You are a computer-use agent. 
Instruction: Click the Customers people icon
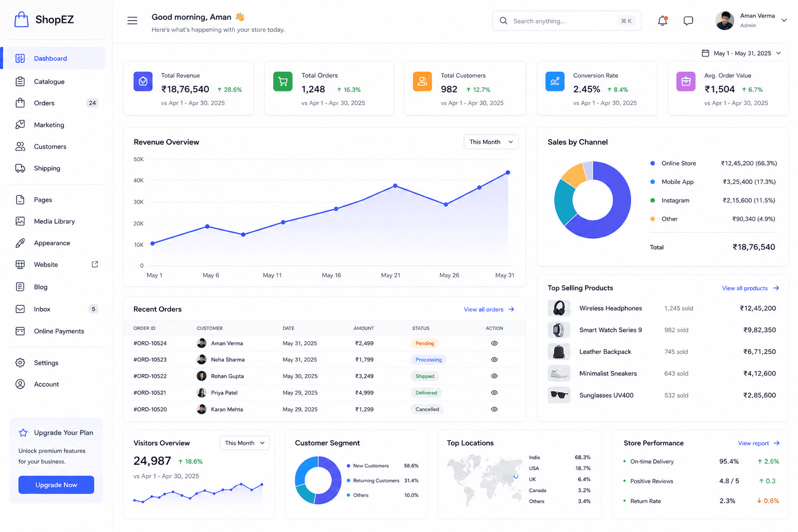pyautogui.click(x=20, y=147)
